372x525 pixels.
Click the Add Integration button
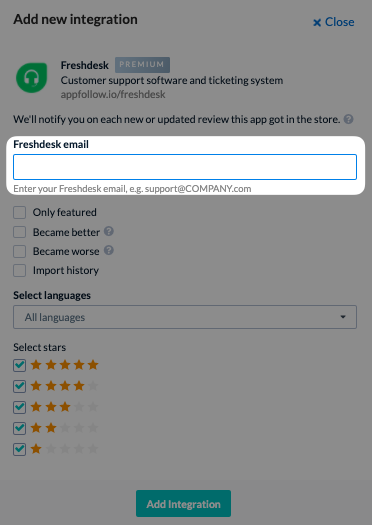[x=183, y=504]
